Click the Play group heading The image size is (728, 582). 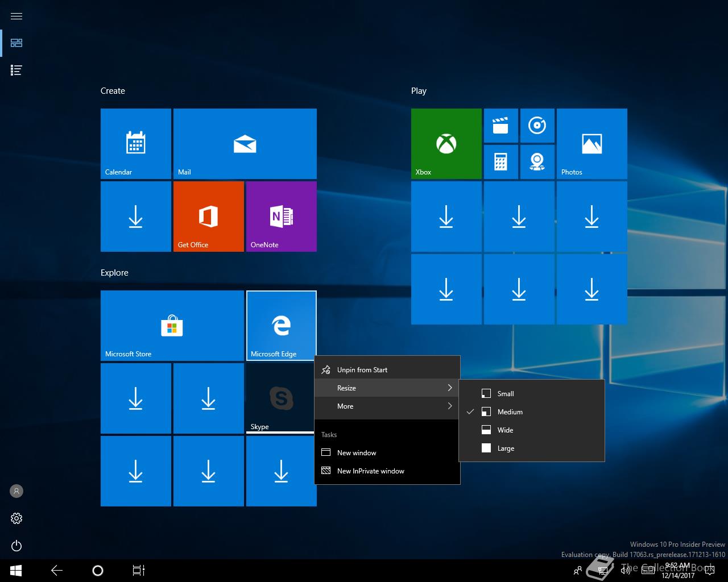(x=419, y=91)
